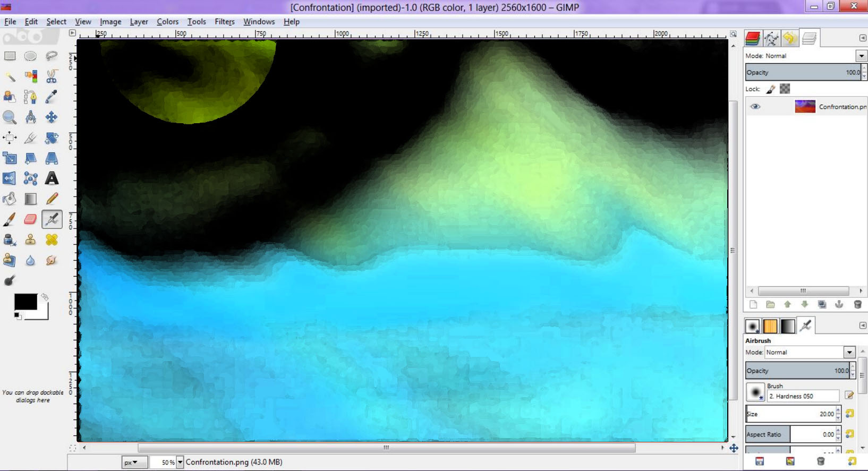This screenshot has width=868, height=471.
Task: Select the Color Picker eyedropper tool
Action: pyautogui.click(x=52, y=97)
